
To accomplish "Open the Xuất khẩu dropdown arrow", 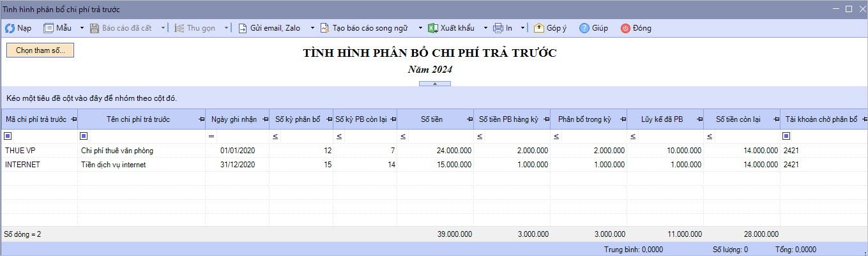I will 485,28.
